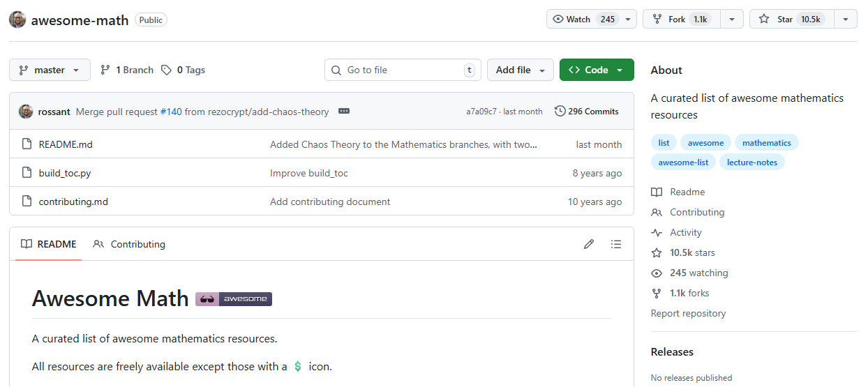Viewport: 868px width, 387px height.
Task: Click the 'Awesome Math' heading
Action: click(x=110, y=298)
